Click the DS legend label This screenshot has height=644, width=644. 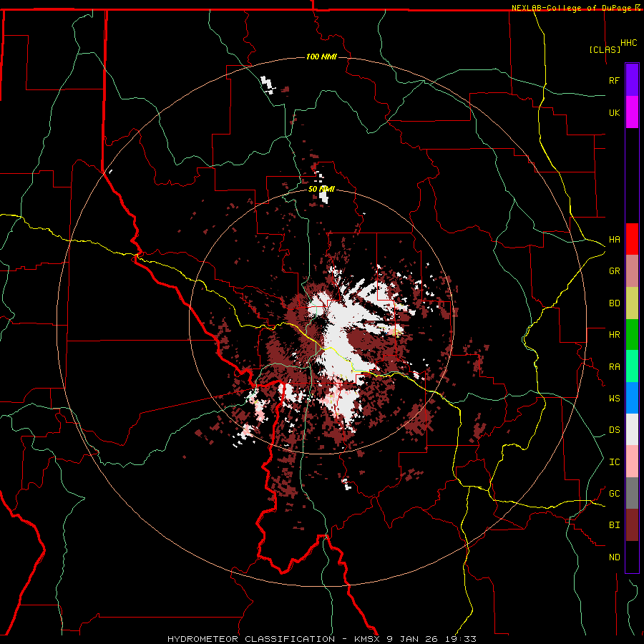coord(614,430)
